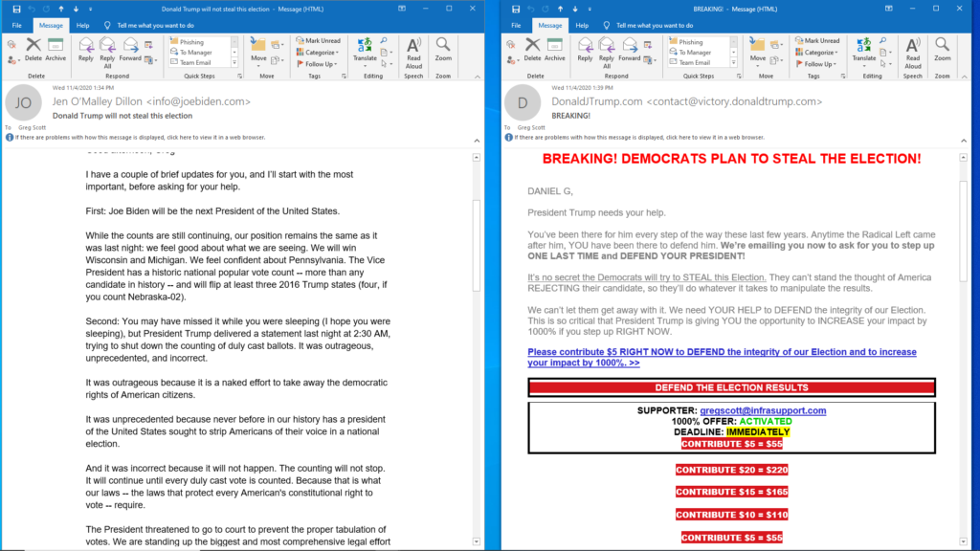Open Follow Up dropdown in Biden window
980x551 pixels.
[x=318, y=64]
